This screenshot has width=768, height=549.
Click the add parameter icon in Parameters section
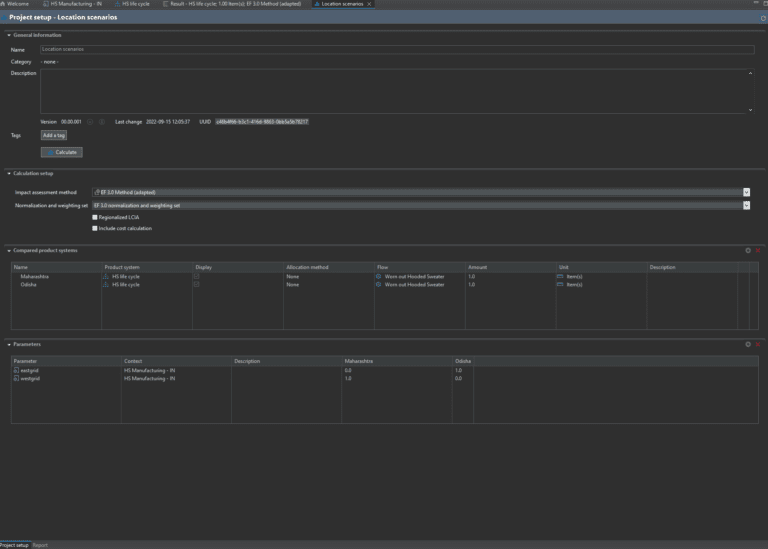pyautogui.click(x=747, y=344)
